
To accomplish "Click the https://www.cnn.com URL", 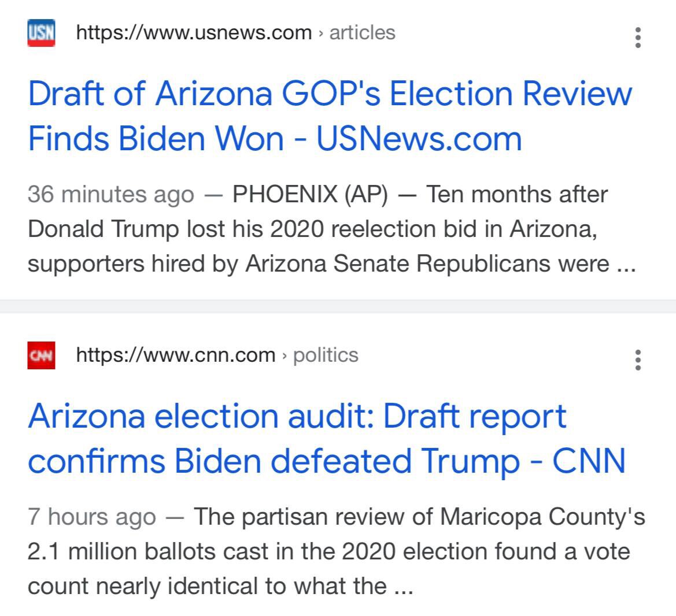I will tap(173, 355).
